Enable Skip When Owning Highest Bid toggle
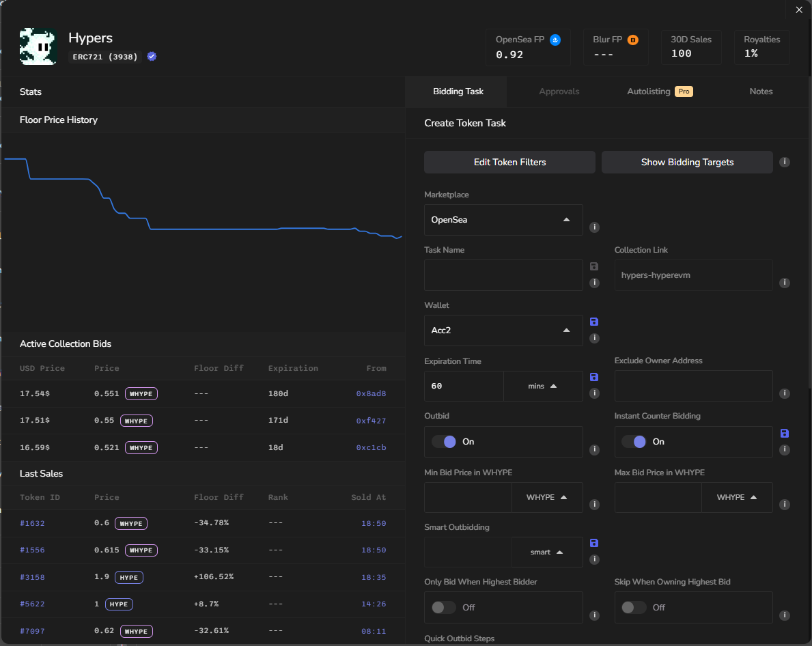 [634, 607]
